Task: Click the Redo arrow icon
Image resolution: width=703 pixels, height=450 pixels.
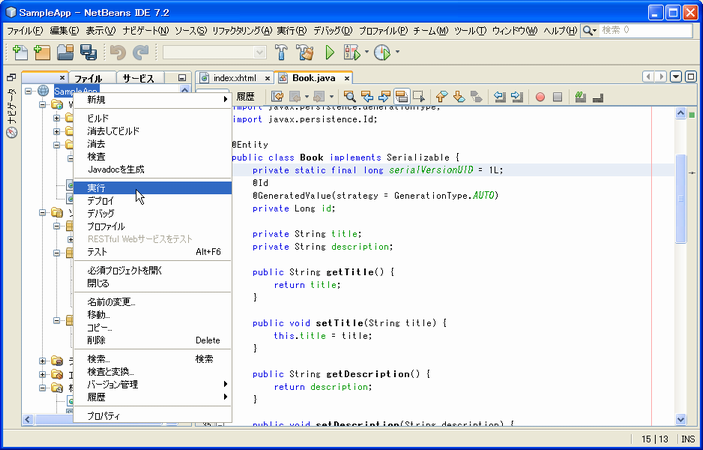Action: click(141, 52)
